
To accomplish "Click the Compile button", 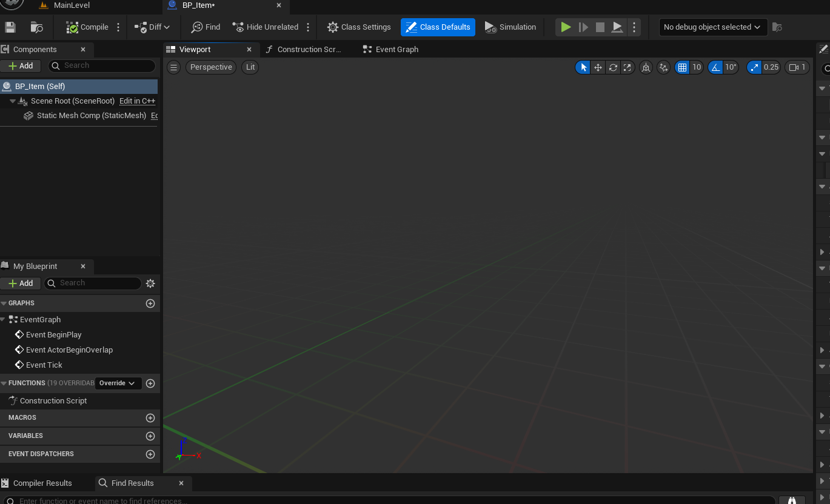I will point(88,27).
